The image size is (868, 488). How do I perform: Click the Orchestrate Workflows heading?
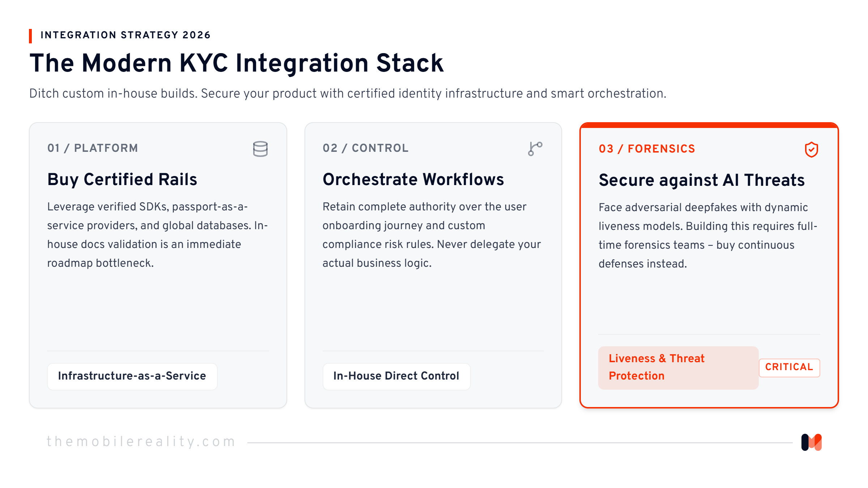413,180
